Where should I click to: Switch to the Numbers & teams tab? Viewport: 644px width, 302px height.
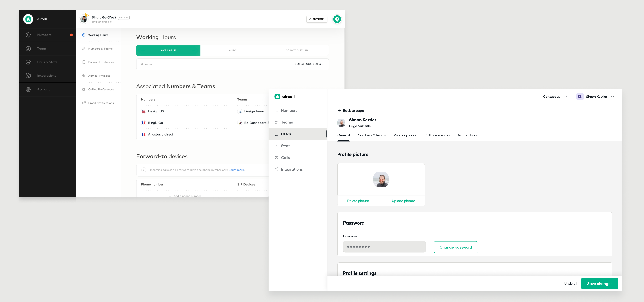[x=372, y=135]
